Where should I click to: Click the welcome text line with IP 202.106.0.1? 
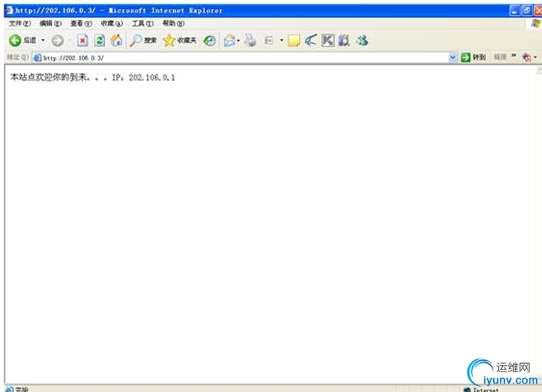92,77
